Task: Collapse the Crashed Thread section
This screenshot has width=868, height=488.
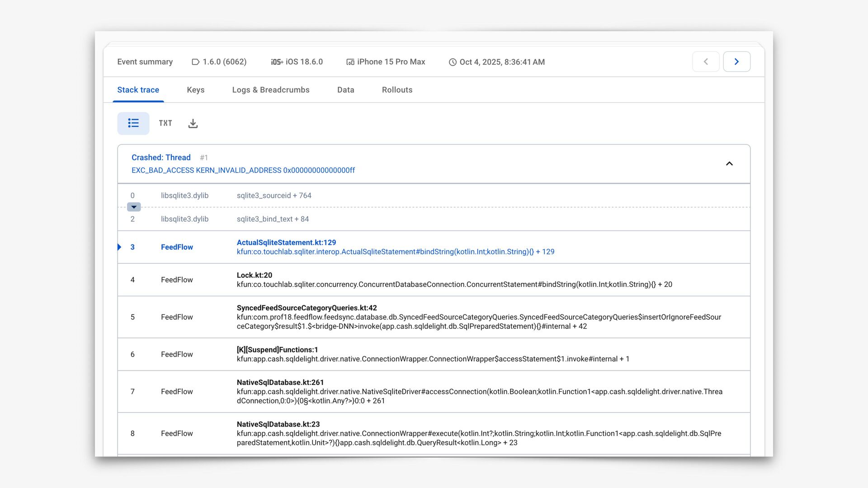Action: (x=729, y=164)
